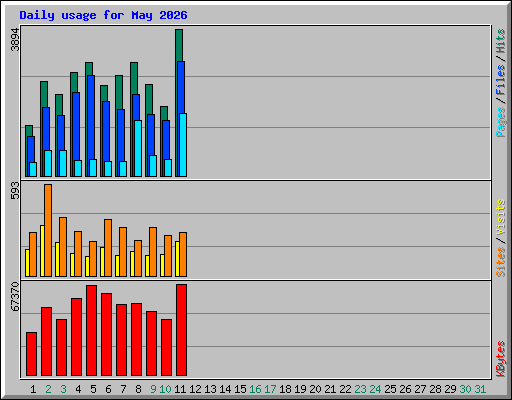
Task: Click day label 11 on the axis
Action: (180, 389)
